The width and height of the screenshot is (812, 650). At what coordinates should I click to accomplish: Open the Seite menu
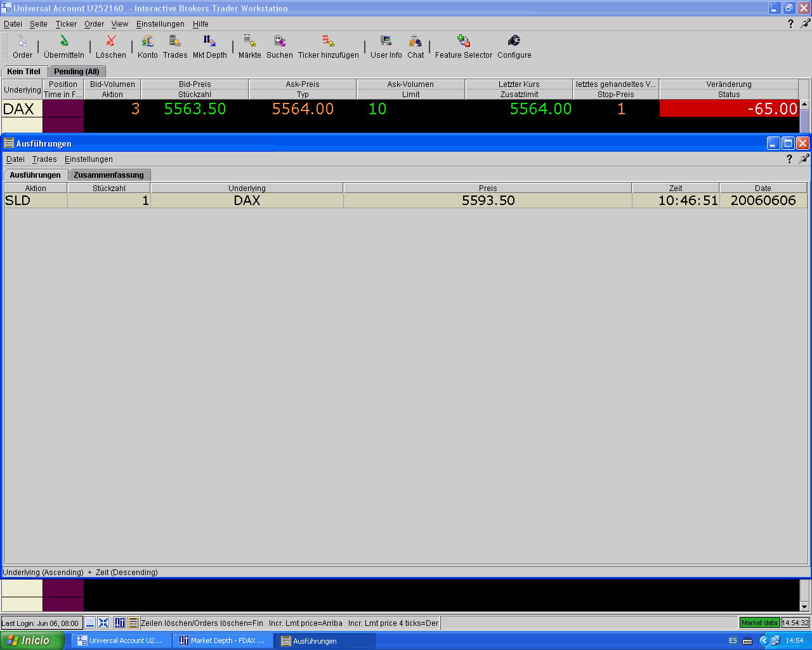click(x=39, y=24)
